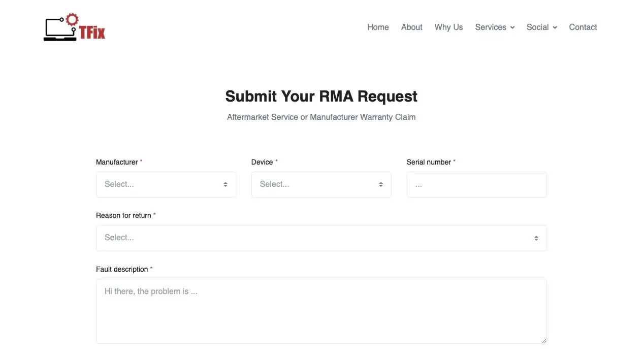
Task: Click the Submit Your RMA Request heading
Action: tap(321, 96)
